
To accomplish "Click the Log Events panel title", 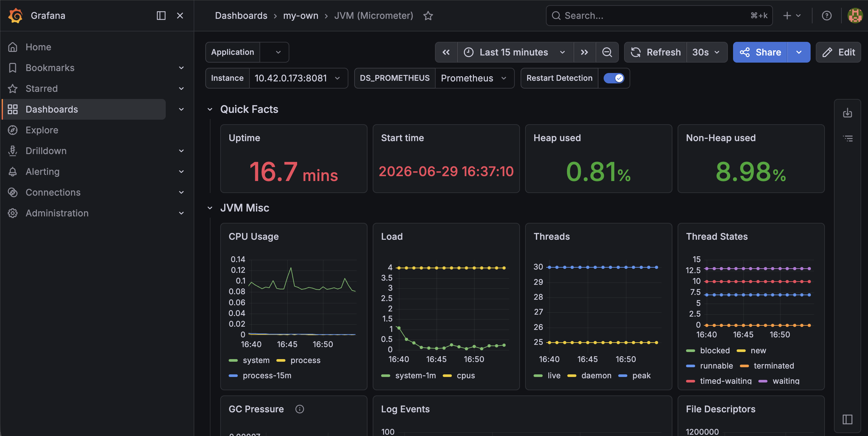I will point(405,409).
